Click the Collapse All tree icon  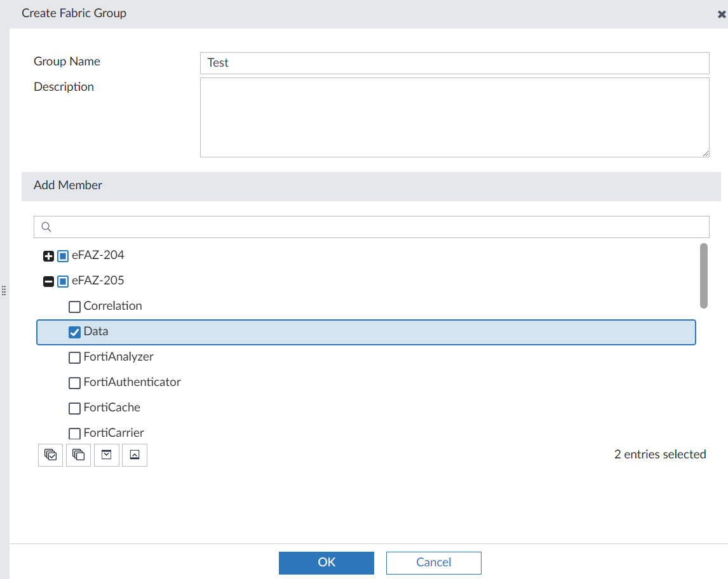tap(134, 455)
